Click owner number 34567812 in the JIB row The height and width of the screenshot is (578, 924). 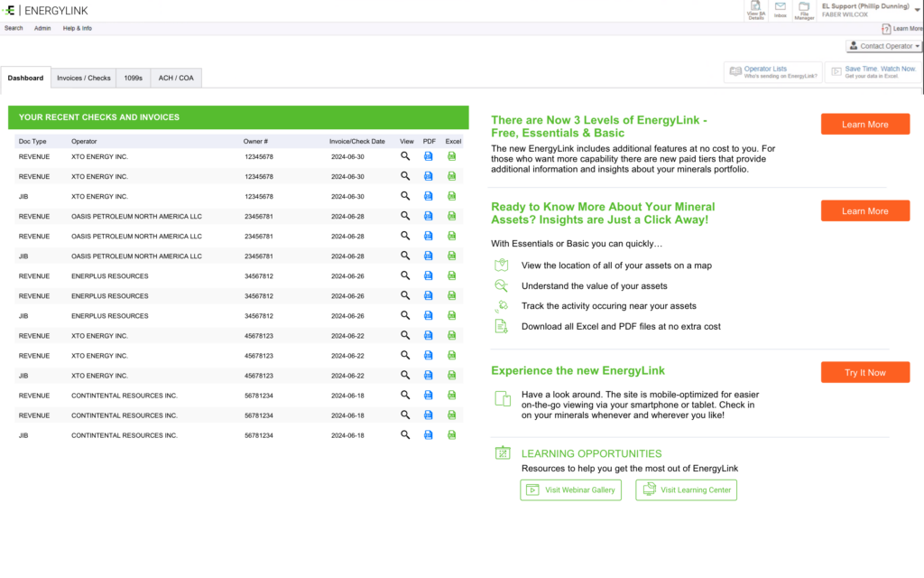259,316
